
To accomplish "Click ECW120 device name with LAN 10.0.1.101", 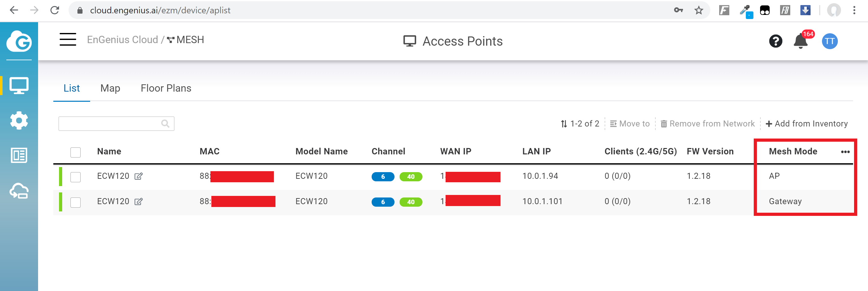I will 113,202.
